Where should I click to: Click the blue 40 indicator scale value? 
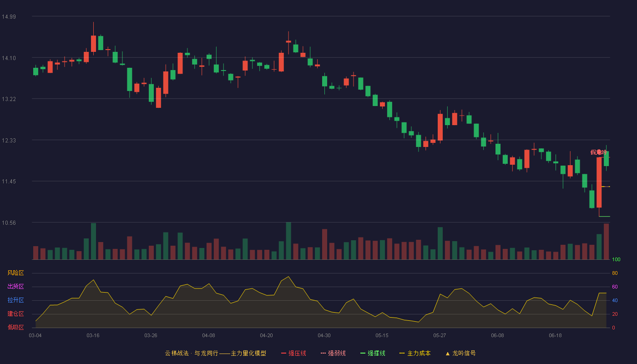(x=615, y=301)
